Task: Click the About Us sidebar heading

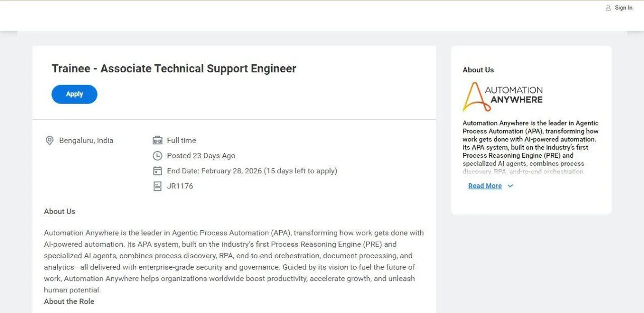Action: pyautogui.click(x=478, y=70)
